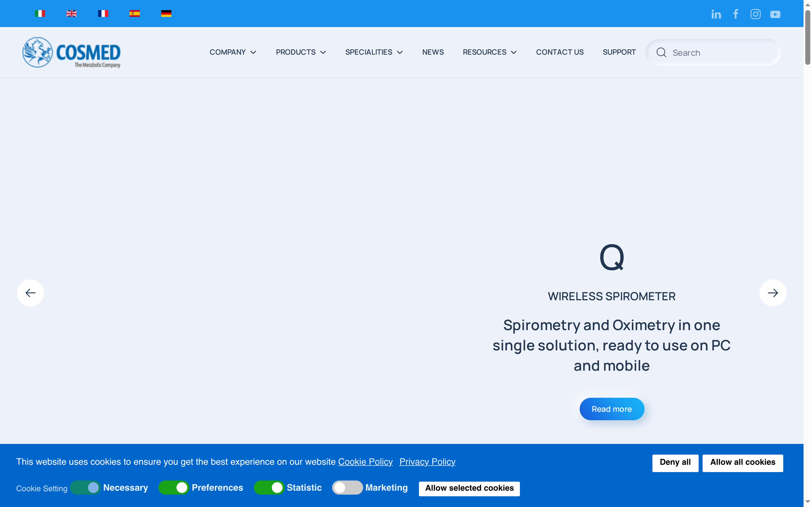Open the CONTACT US page

[560, 52]
